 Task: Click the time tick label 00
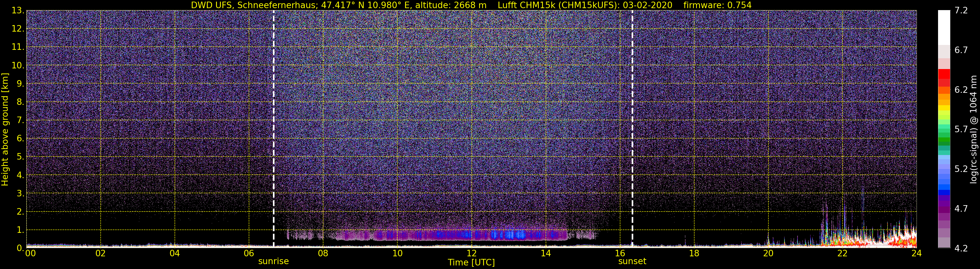31,253
